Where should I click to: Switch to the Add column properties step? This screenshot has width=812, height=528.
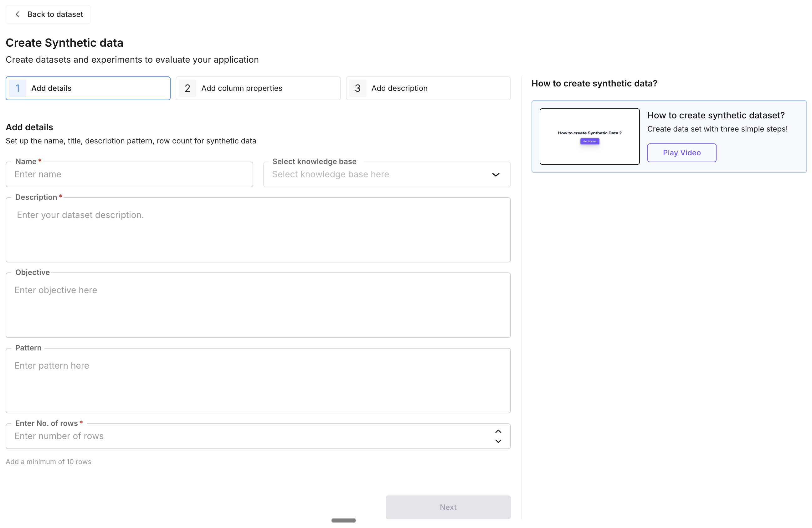(258, 88)
